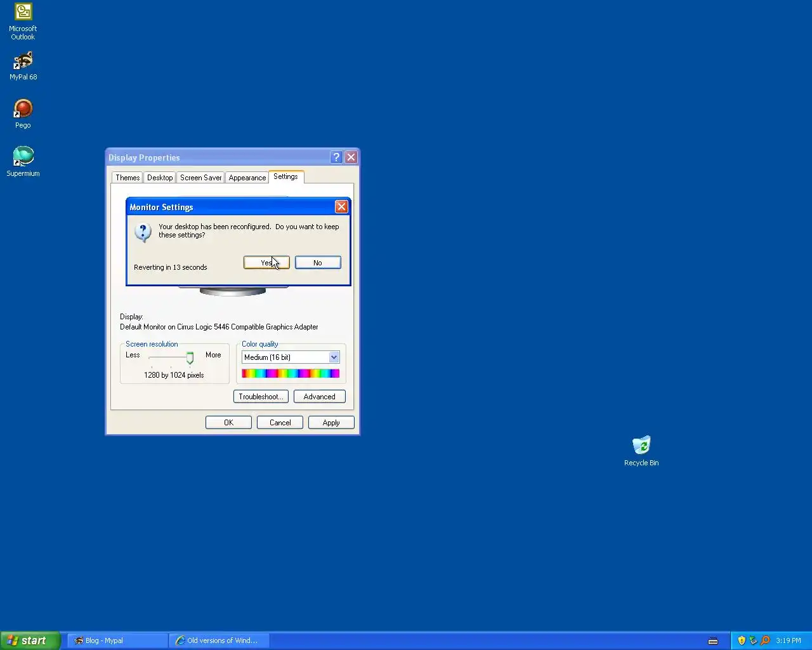Open the Color quality dropdown
The height and width of the screenshot is (650, 812).
[x=291, y=357]
